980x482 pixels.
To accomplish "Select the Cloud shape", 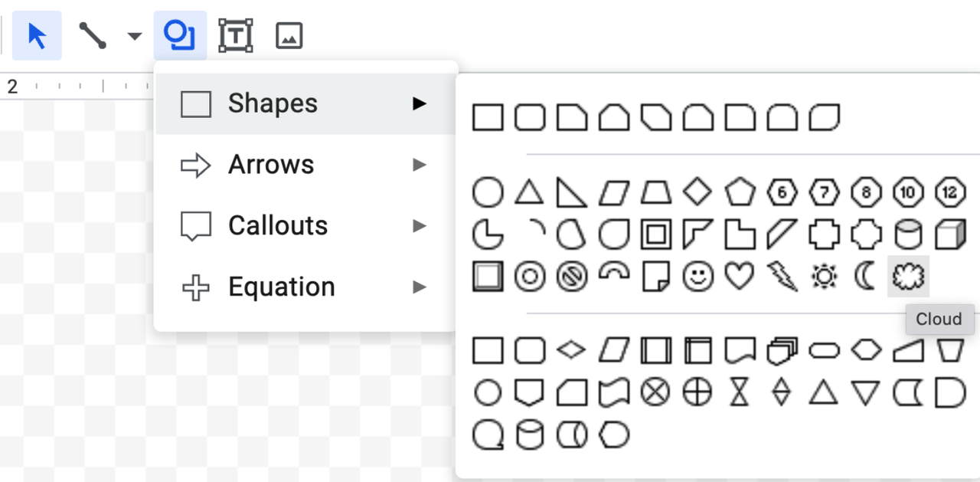I will tap(908, 276).
